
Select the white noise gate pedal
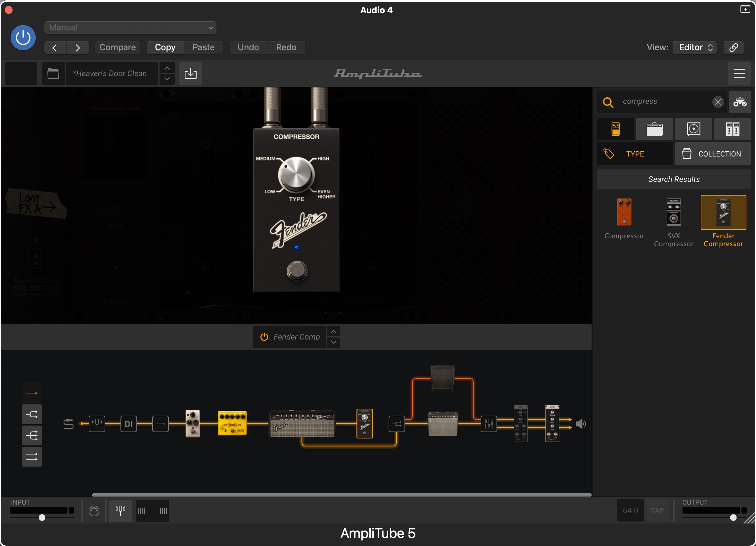point(192,423)
